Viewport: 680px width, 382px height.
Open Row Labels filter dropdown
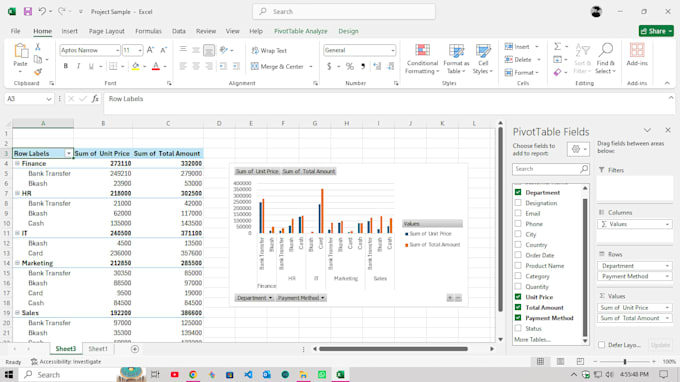(69, 153)
